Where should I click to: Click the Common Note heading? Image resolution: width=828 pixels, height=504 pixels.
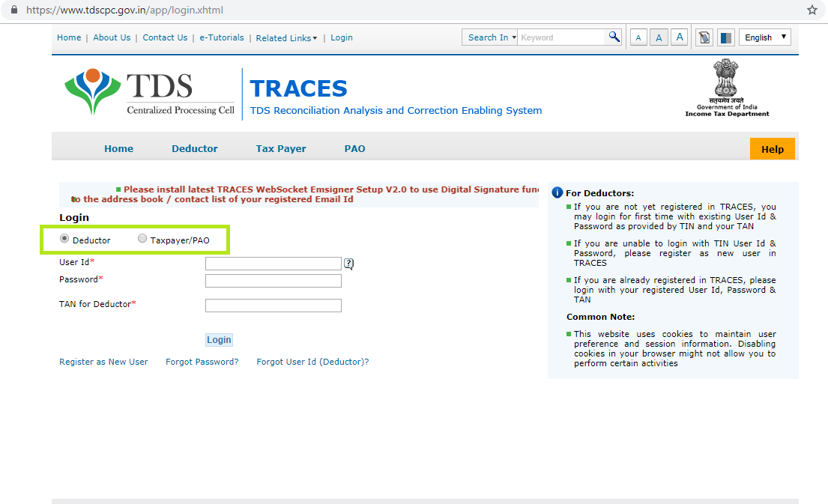[x=601, y=317]
